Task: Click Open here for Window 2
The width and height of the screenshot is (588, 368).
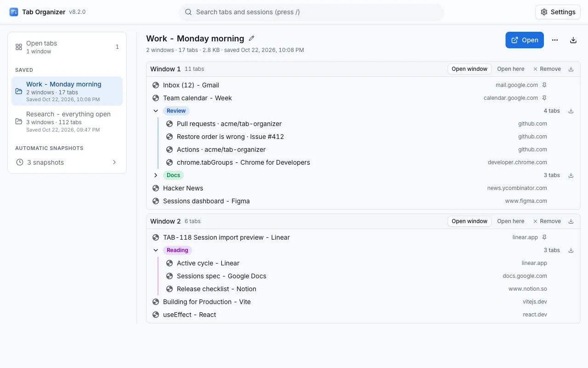Action: (510, 221)
